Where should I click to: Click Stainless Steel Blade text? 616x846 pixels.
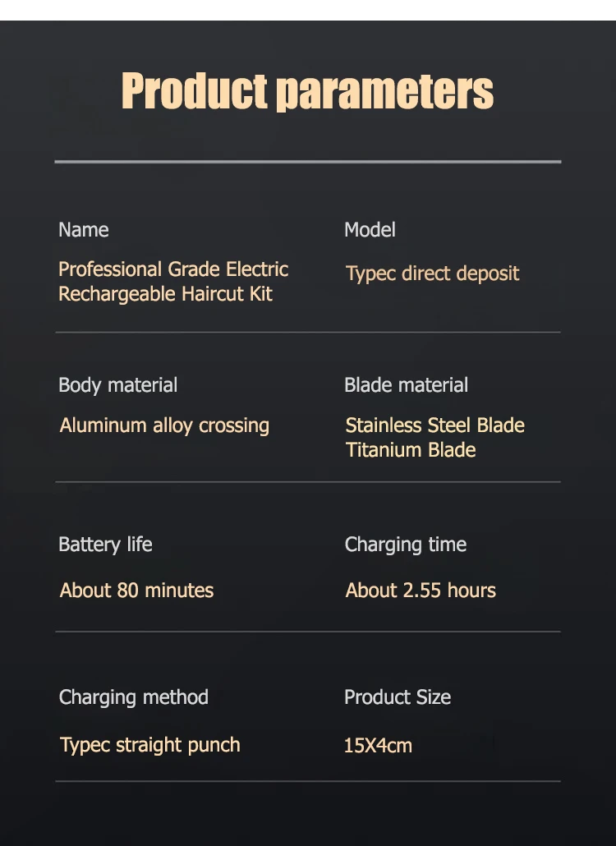pyautogui.click(x=434, y=425)
